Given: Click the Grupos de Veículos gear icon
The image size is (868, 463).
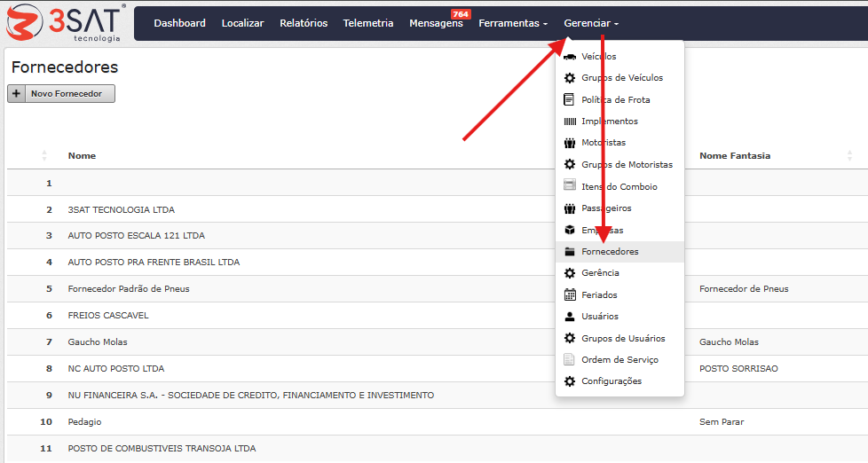Looking at the screenshot, I should tap(570, 78).
